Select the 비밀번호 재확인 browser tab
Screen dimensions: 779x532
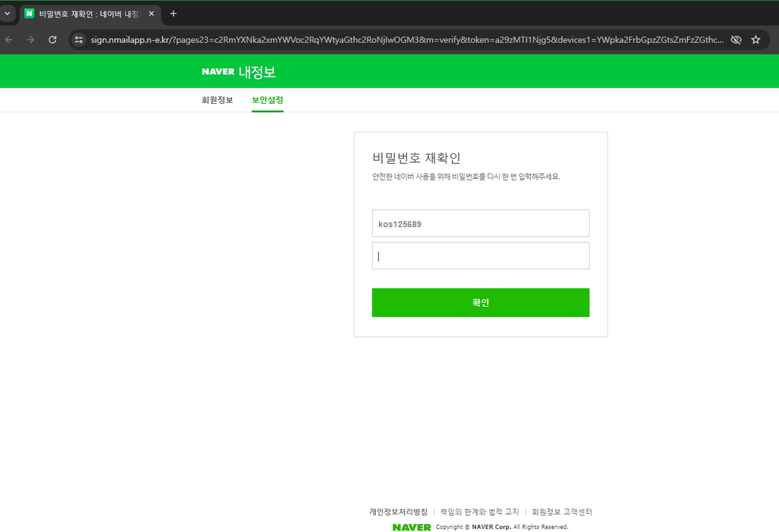pyautogui.click(x=90, y=14)
